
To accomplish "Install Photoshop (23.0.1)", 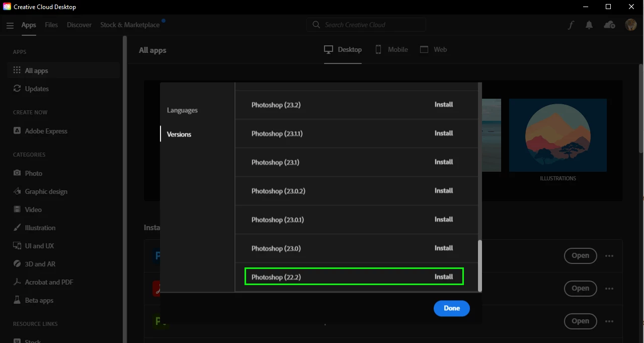I will pyautogui.click(x=444, y=220).
